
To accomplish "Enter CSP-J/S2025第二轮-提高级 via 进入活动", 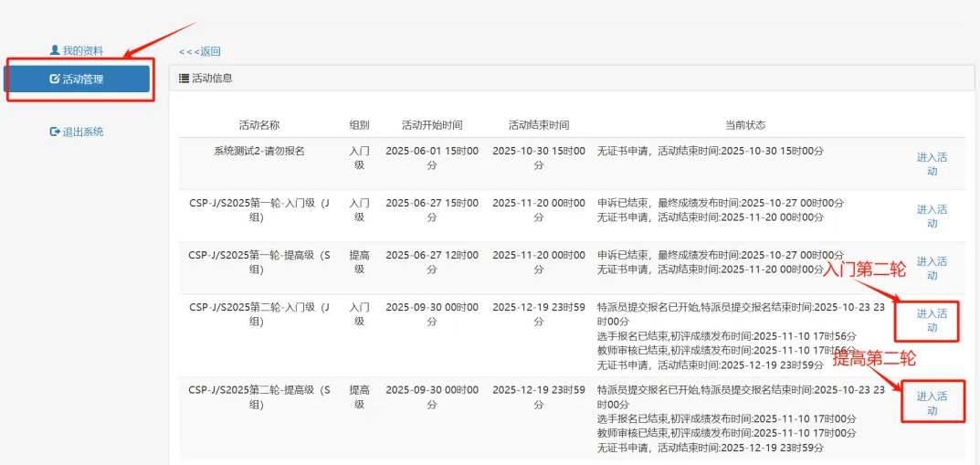I will (x=932, y=403).
